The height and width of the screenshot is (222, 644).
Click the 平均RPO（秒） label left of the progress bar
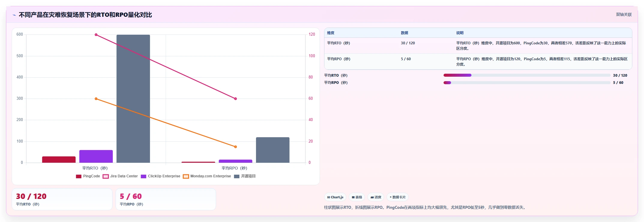tap(336, 83)
